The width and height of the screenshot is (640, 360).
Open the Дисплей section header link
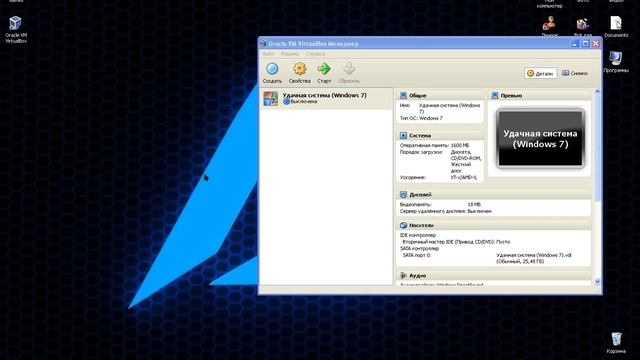point(420,194)
